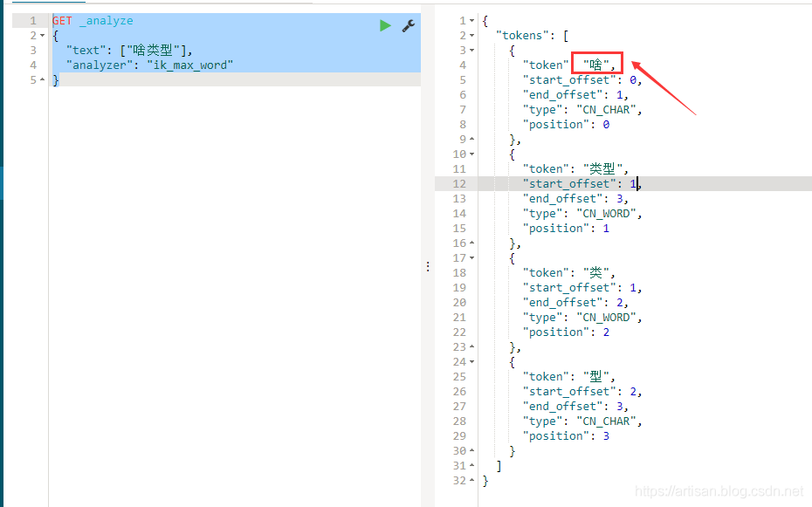Viewport: 812px width, 507px height.
Task: Click the "类型" token value in response
Action: point(602,169)
